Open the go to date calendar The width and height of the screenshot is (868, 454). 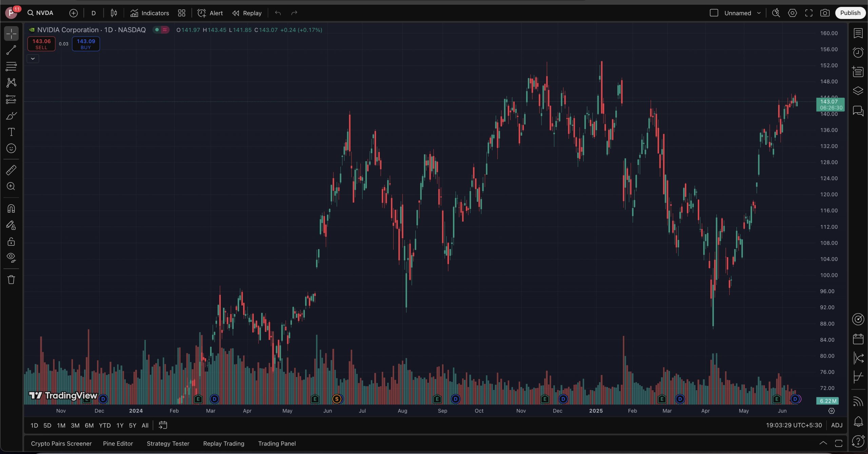[163, 425]
